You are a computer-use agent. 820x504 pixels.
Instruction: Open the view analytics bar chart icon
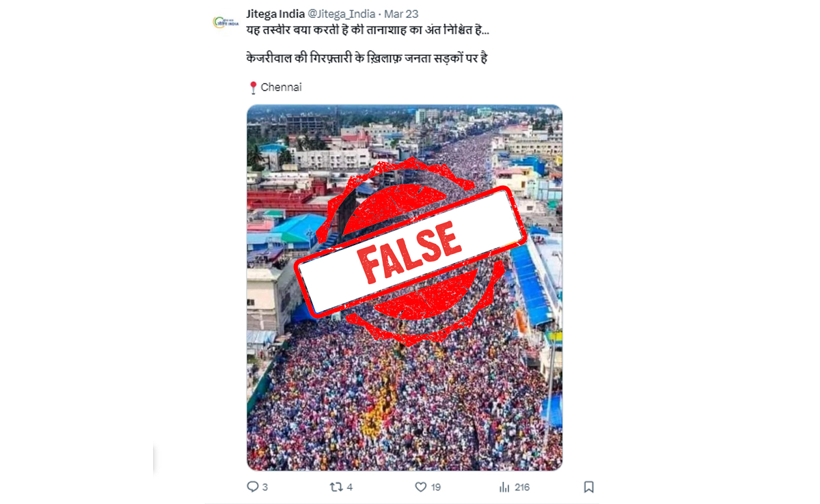504,487
